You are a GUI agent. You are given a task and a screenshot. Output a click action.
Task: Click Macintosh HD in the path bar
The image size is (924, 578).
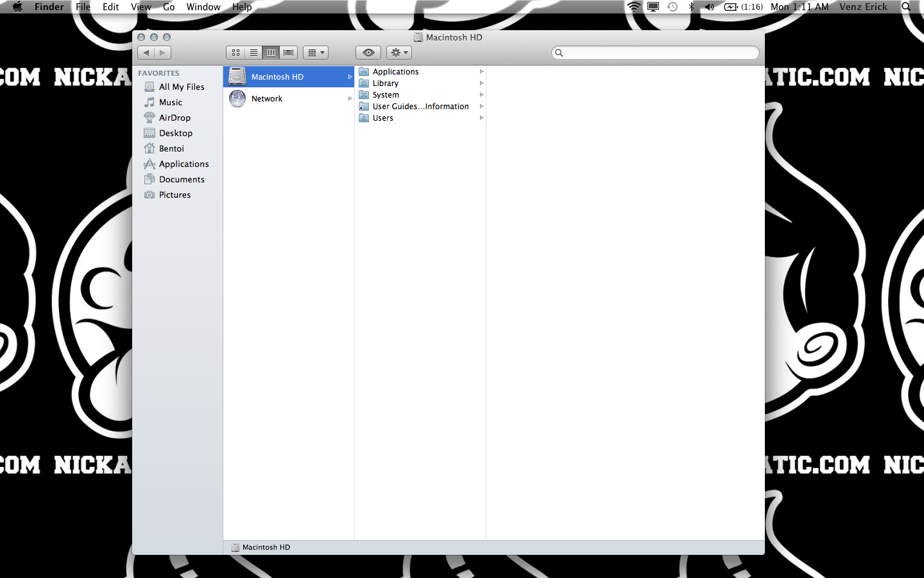[261, 547]
